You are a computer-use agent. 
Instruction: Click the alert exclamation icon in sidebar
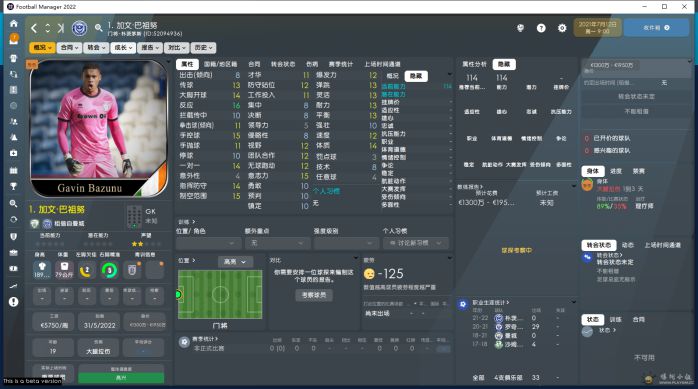coord(14,302)
